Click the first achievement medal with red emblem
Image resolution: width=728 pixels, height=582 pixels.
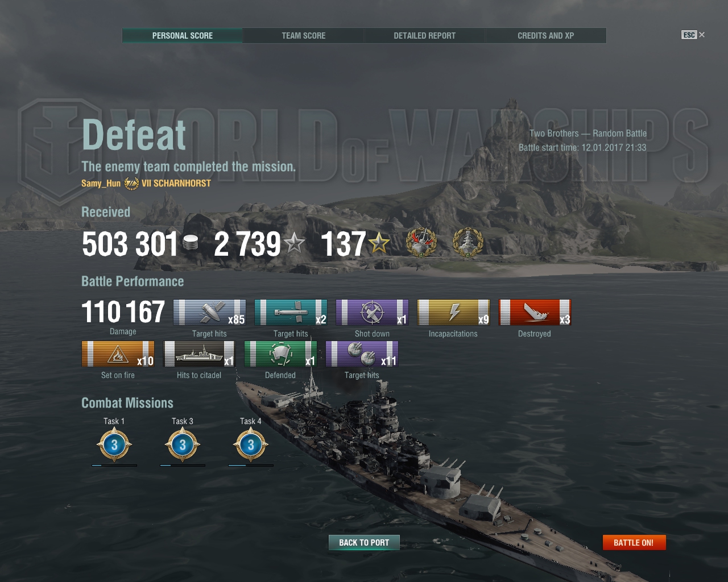click(x=421, y=243)
